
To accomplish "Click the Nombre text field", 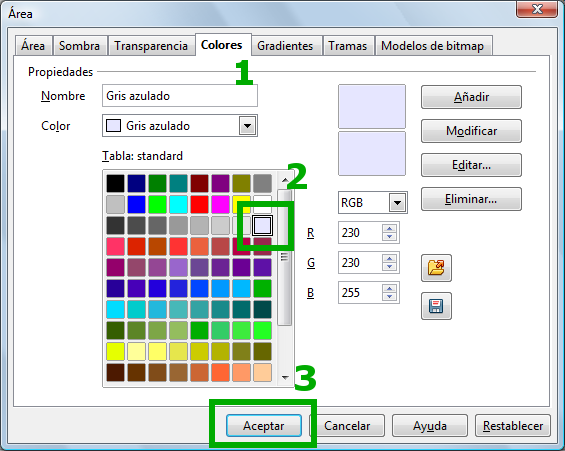I will 180,96.
